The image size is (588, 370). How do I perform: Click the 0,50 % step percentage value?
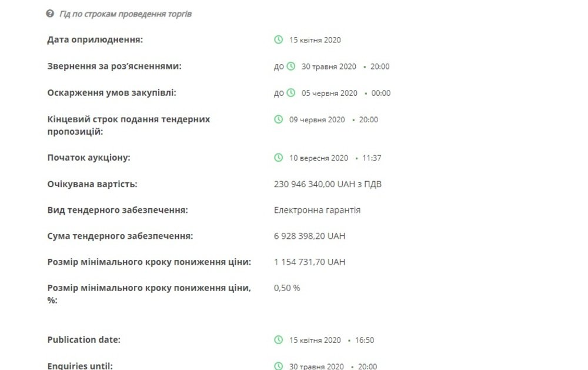point(287,288)
